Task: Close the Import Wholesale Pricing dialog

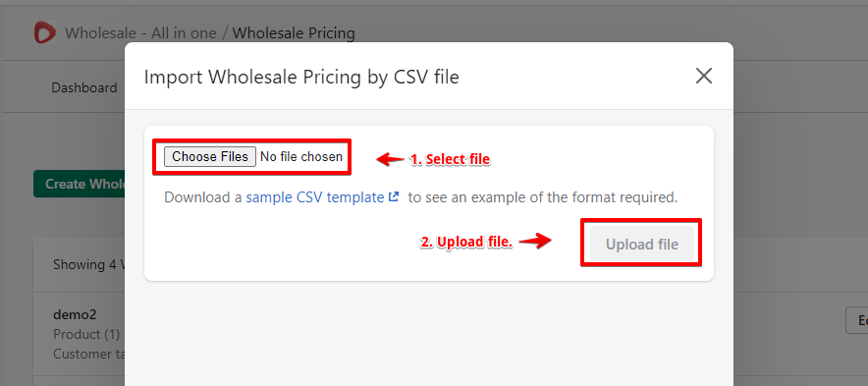Action: (704, 76)
